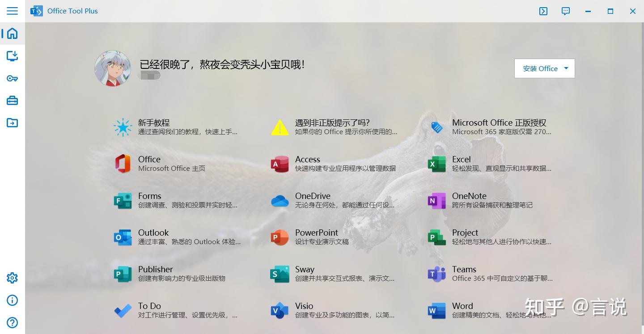
Task: Toggle the hamburger navigation menu
Action: tap(12, 11)
